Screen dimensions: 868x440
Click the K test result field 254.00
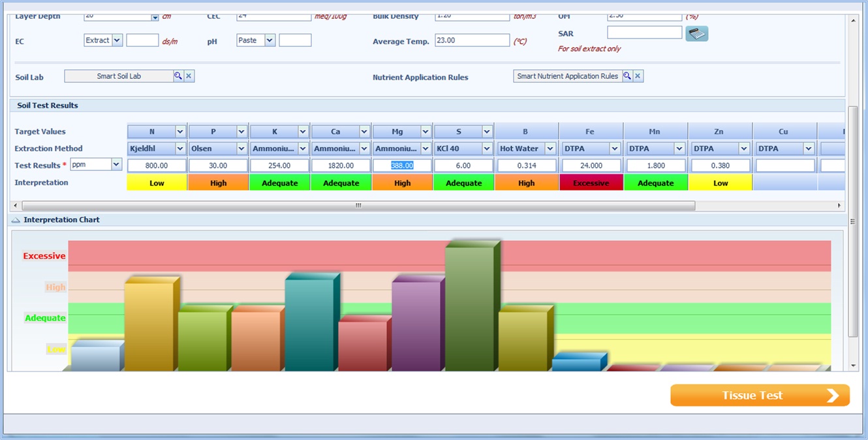[x=280, y=166]
